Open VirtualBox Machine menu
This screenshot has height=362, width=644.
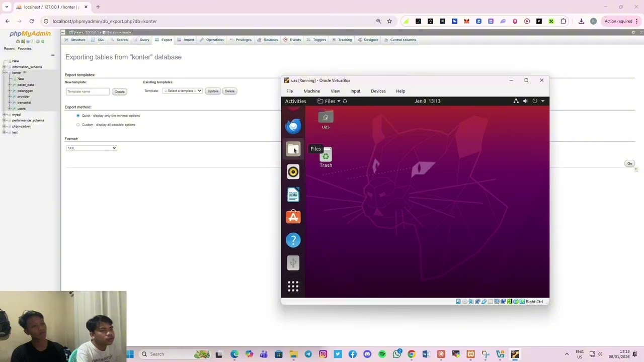311,91
